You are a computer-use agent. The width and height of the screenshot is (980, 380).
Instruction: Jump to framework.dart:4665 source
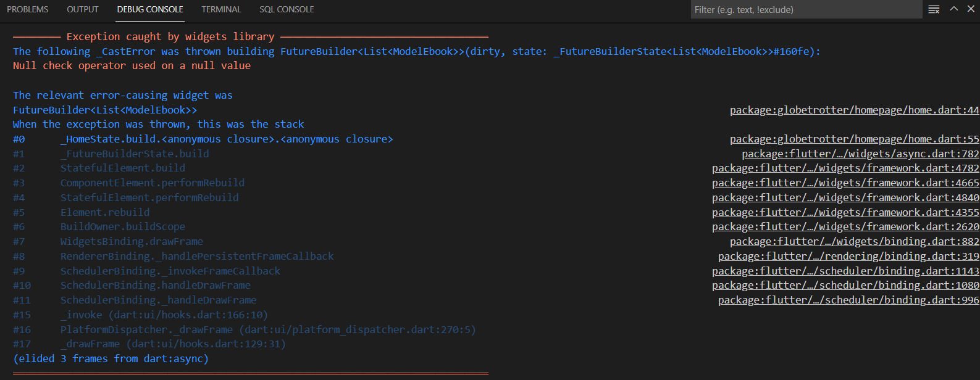(845, 183)
